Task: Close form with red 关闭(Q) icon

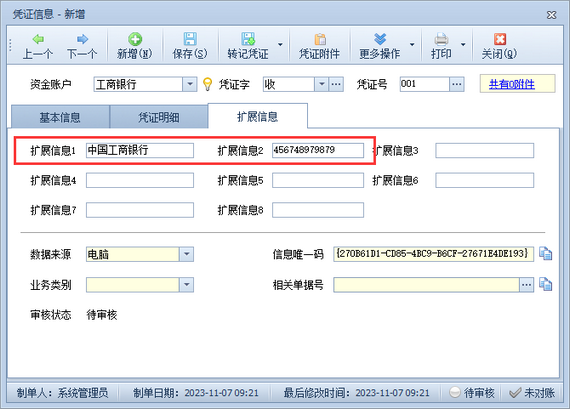Action: click(499, 39)
